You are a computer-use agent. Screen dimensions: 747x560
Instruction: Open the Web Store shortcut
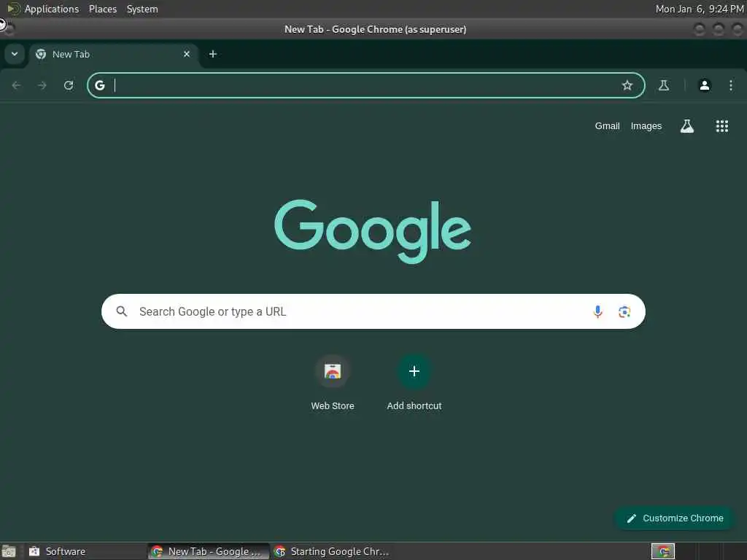point(333,384)
